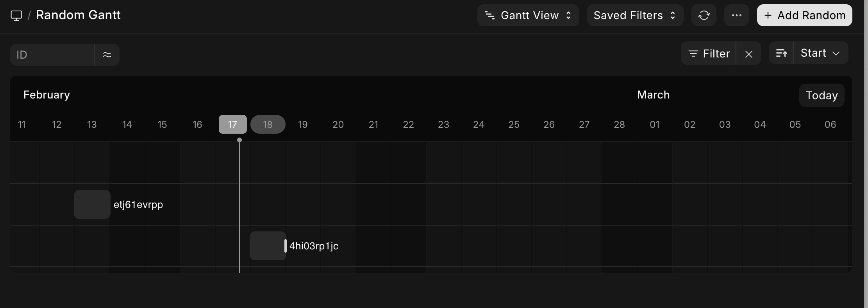Clear the filter with the X icon
The image size is (868, 308).
[748, 54]
